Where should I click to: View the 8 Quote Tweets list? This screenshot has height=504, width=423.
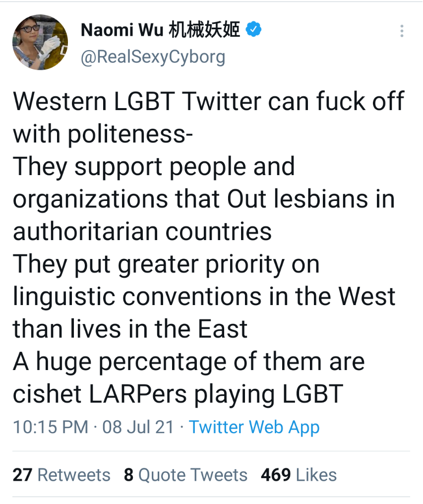(x=185, y=475)
